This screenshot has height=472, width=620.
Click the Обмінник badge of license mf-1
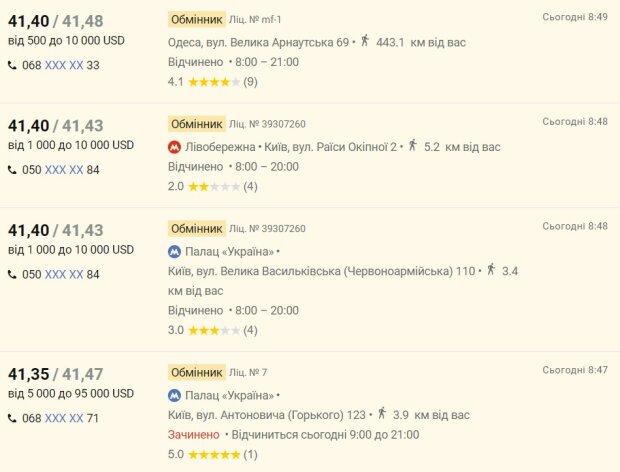197,19
